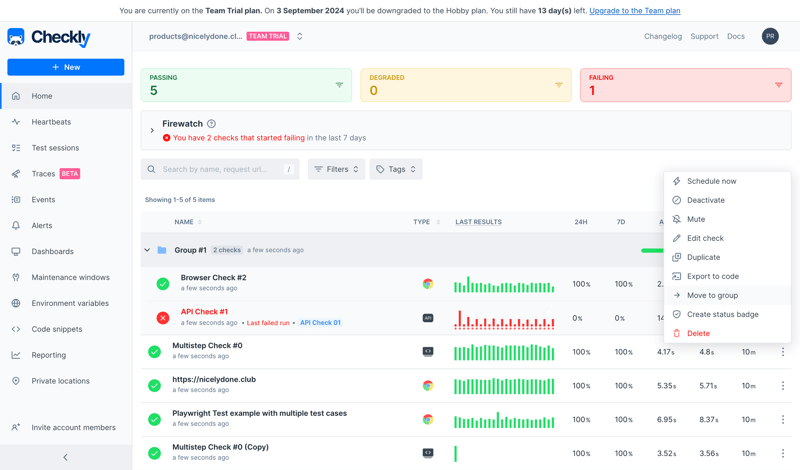800x470 pixels.
Task: Click the Firewatch help question-mark icon
Action: (x=211, y=124)
